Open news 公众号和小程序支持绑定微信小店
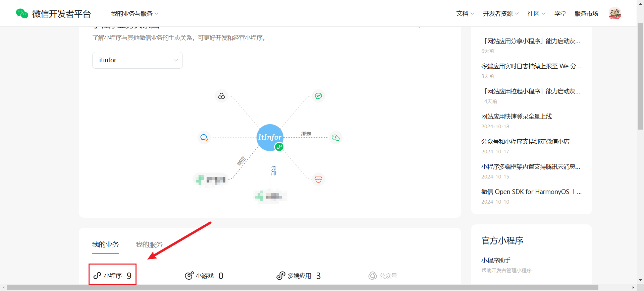 point(525,142)
